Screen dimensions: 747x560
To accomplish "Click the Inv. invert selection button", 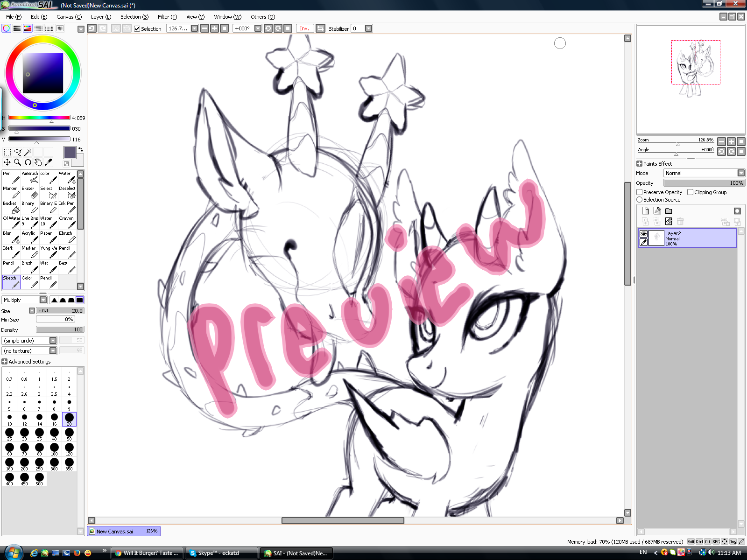I will [x=304, y=28].
